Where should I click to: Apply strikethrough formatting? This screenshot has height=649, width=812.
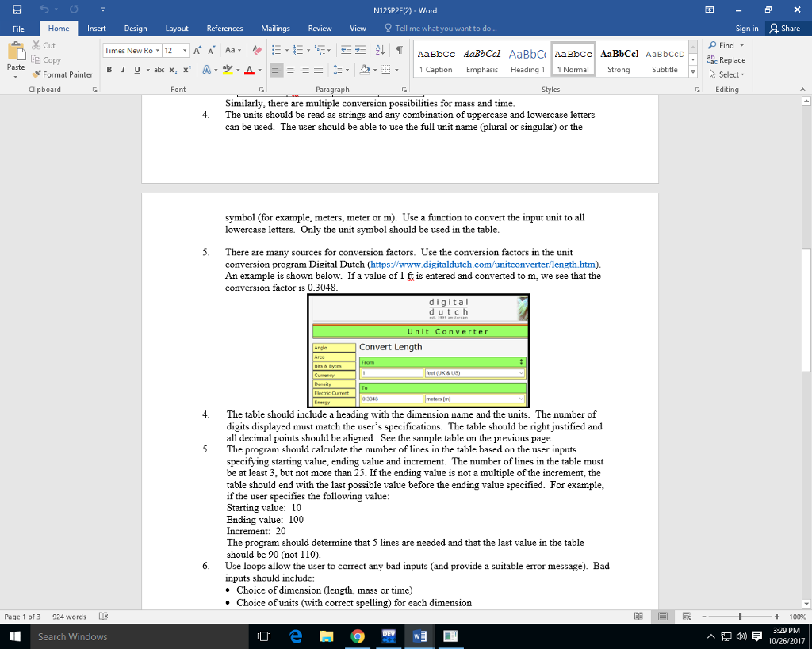(159, 70)
